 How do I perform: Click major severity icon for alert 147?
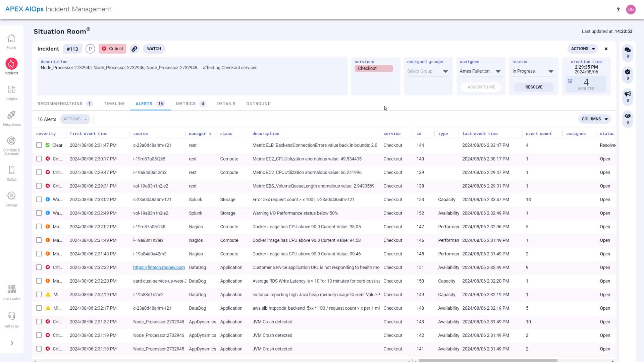[48, 227]
